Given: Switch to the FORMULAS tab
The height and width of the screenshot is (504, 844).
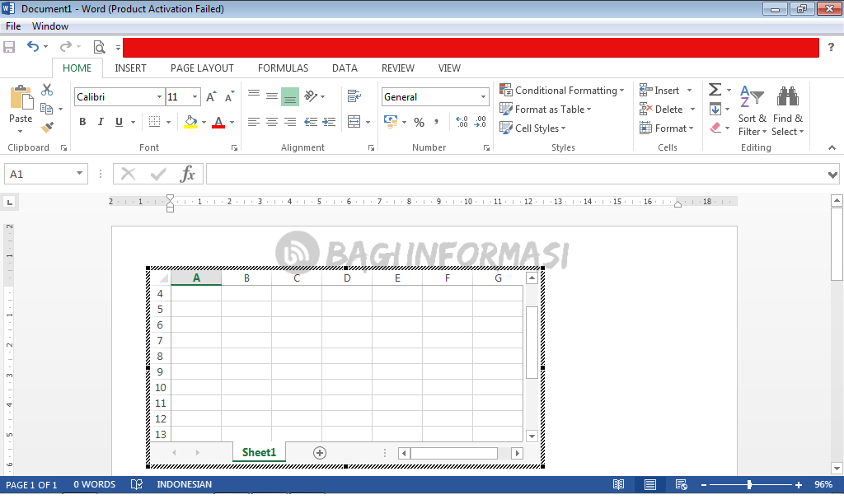Looking at the screenshot, I should (284, 68).
